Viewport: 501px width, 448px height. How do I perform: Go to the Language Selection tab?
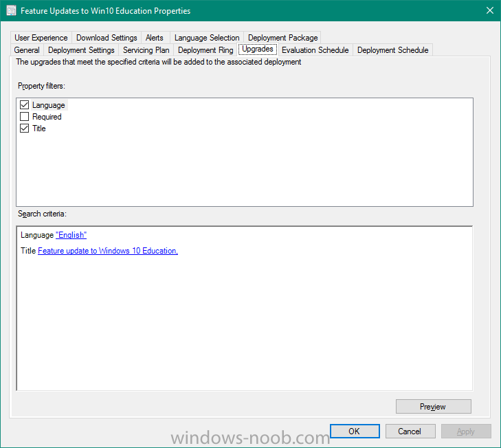pos(207,38)
